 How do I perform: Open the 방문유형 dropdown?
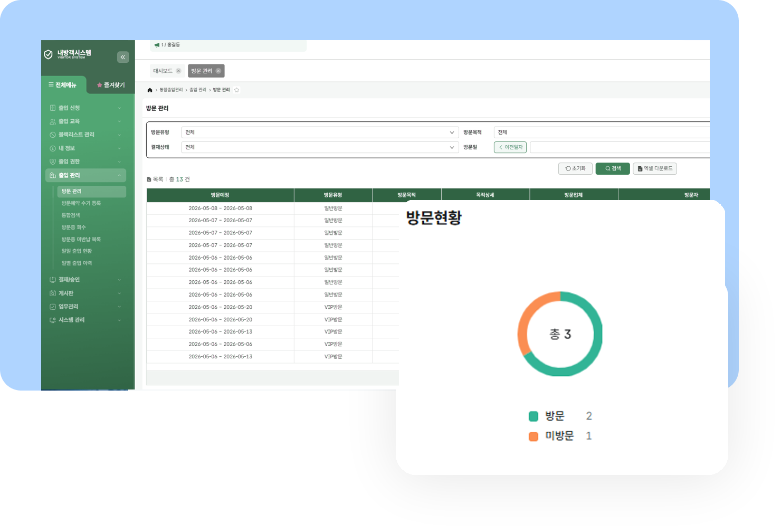tap(320, 132)
